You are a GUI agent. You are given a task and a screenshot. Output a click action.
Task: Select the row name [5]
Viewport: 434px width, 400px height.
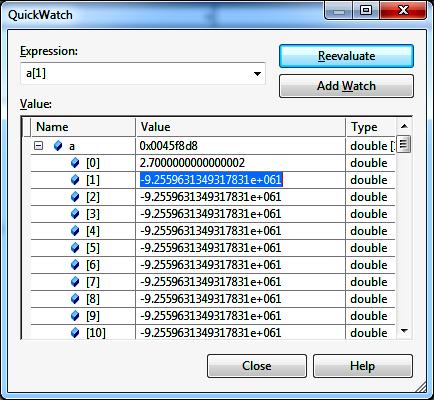click(x=93, y=248)
